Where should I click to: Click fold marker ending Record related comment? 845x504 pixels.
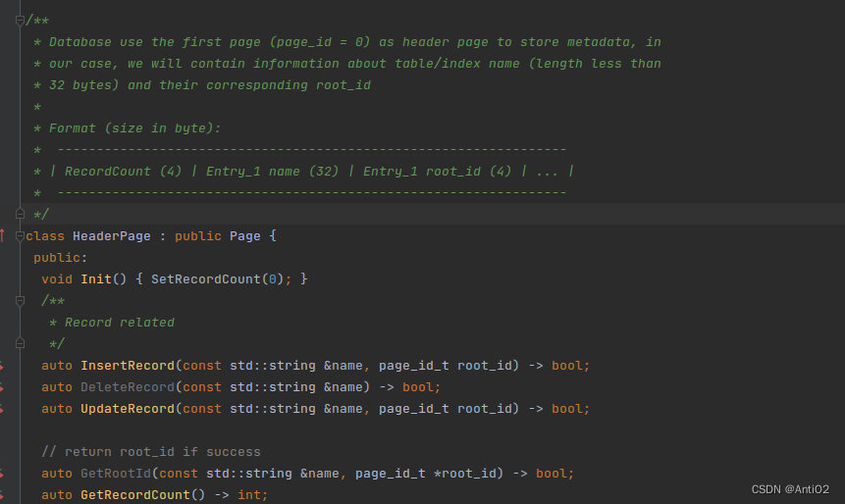tap(20, 343)
